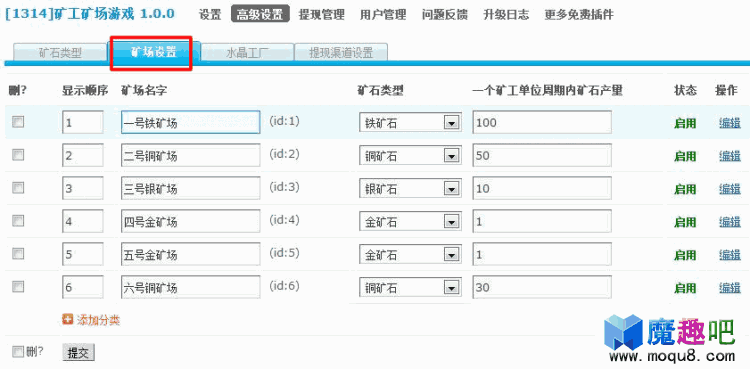Click output field showing 50
The height and width of the screenshot is (369, 750).
[x=542, y=156]
